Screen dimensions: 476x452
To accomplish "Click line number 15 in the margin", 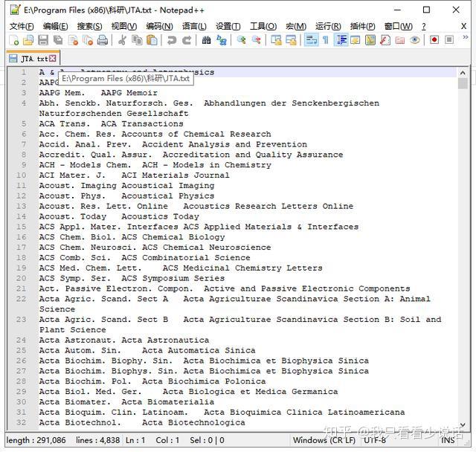I will point(22,227).
